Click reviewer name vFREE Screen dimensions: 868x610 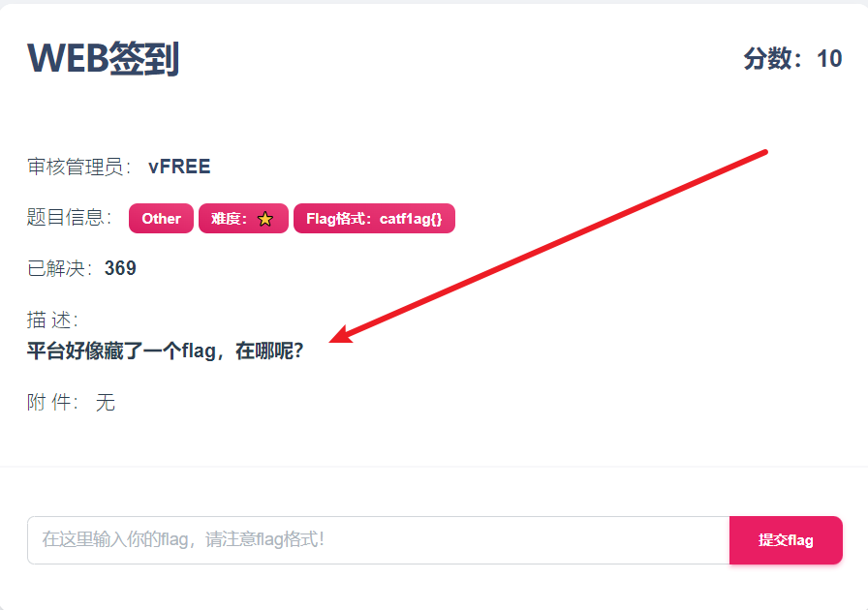pyautogui.click(x=179, y=167)
